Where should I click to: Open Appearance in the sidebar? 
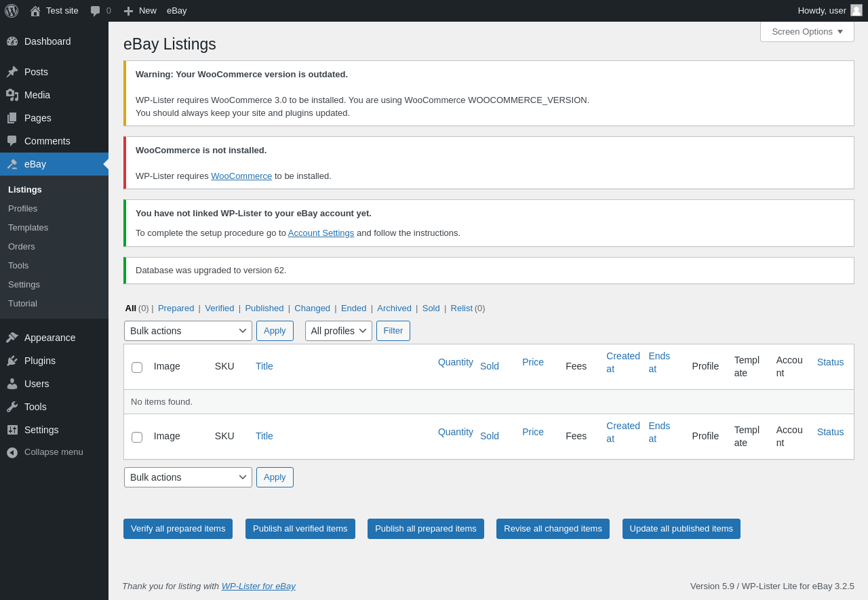(50, 338)
